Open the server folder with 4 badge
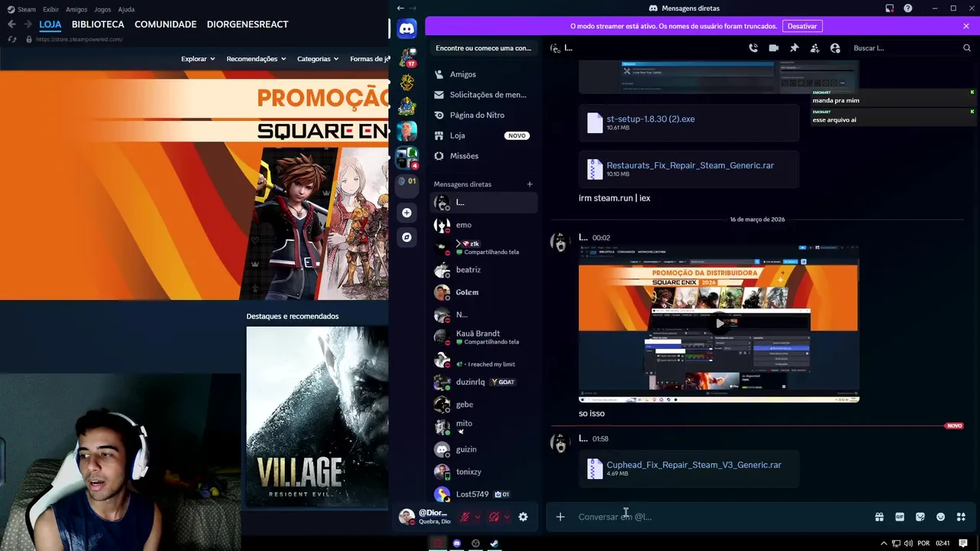Screen dimensions: 980x551 (x=407, y=158)
